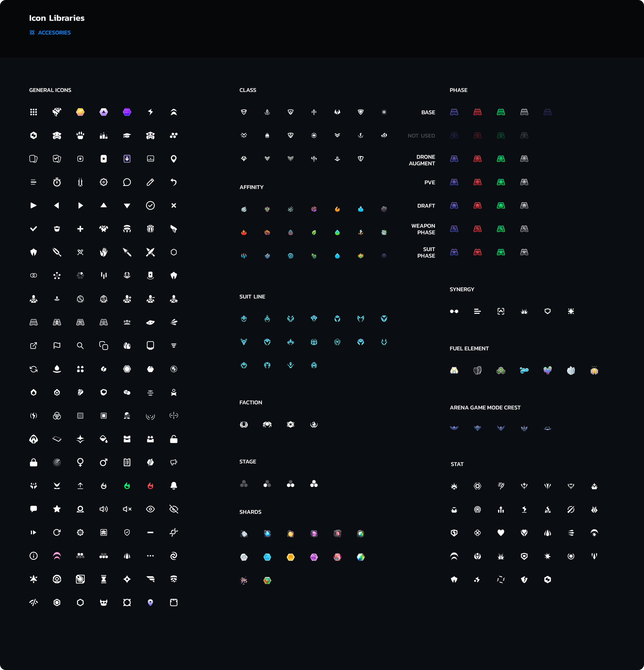The width and height of the screenshot is (644, 670).
Task: Click the speech bubble chat icon
Action: click(127, 182)
